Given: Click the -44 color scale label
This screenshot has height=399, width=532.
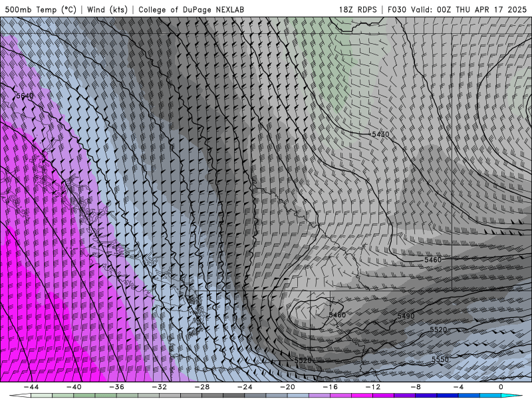Looking at the screenshot, I should tap(31, 387).
